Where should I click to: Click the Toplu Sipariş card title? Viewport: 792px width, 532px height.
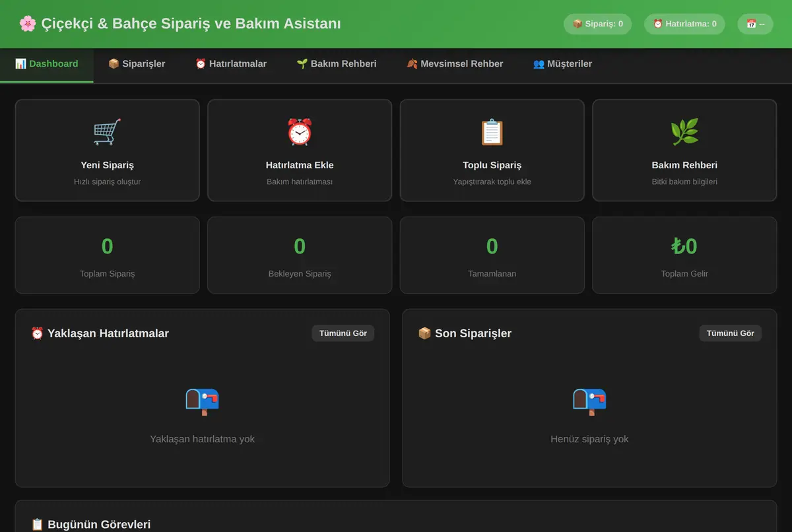(x=492, y=165)
